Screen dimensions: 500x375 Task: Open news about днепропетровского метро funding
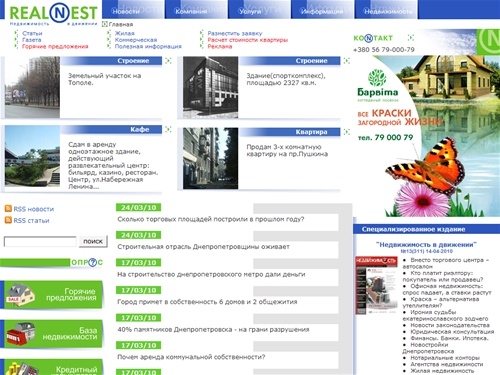click(x=211, y=274)
